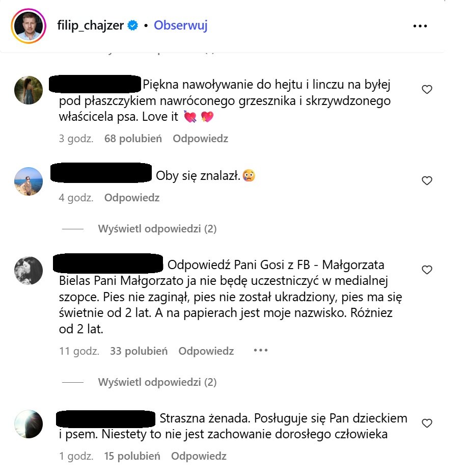
Task: Like the 'Straszna żenada' comment
Action: (x=427, y=423)
